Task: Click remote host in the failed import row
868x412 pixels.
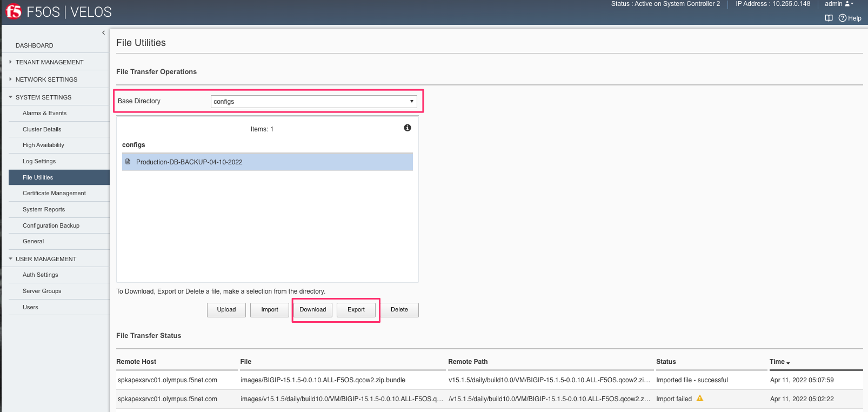Action: click(x=168, y=399)
